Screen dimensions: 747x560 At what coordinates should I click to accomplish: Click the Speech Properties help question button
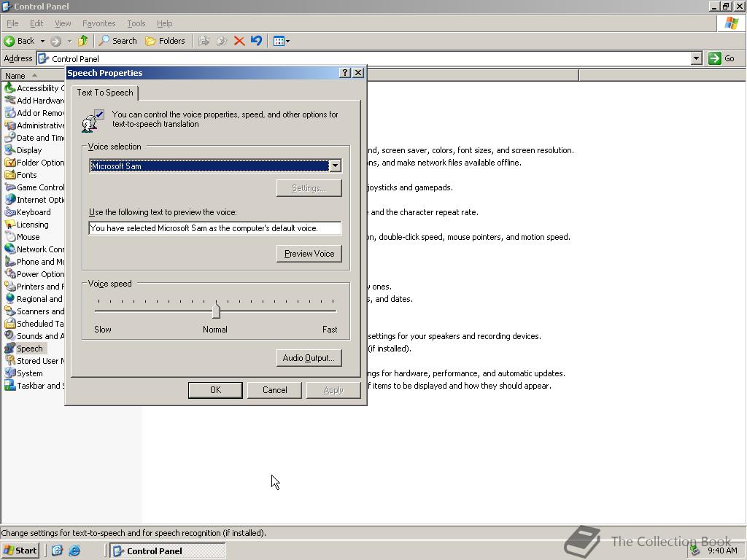click(x=344, y=72)
